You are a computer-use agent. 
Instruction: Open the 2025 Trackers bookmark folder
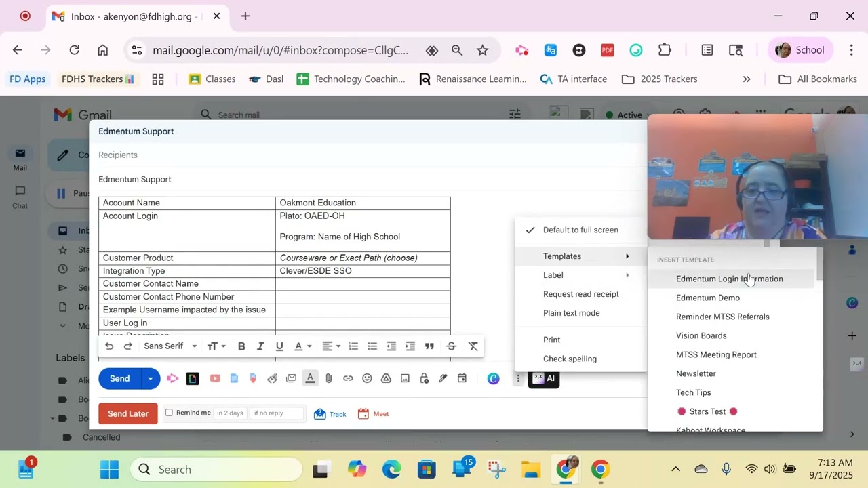660,79
